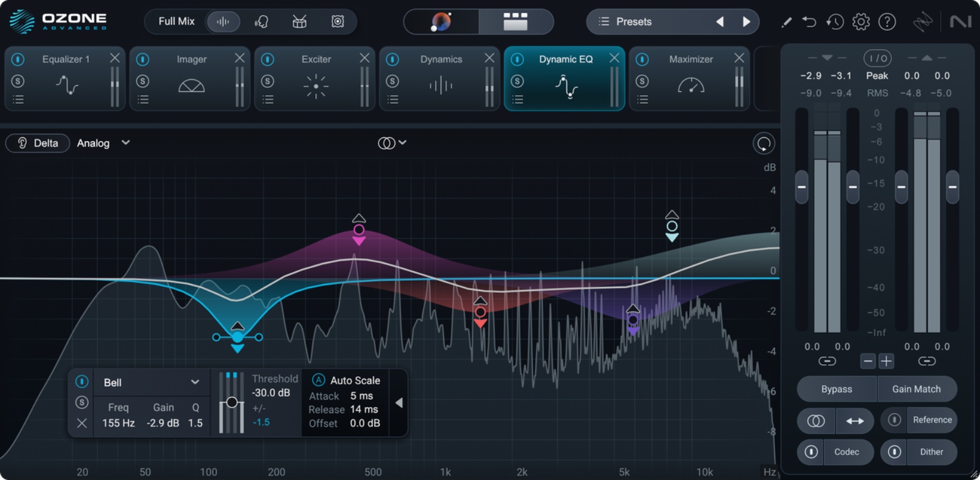Select the drums focus icon
Image resolution: width=980 pixels, height=480 pixels.
tap(300, 22)
